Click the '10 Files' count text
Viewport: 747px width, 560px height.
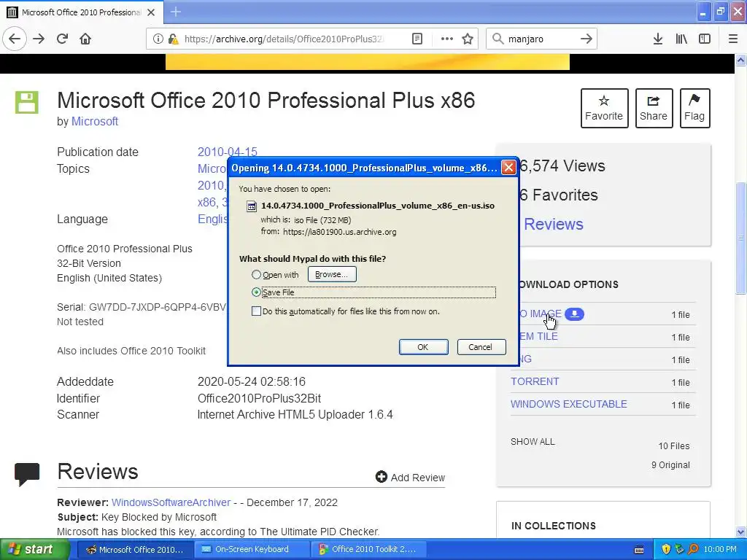(x=673, y=446)
